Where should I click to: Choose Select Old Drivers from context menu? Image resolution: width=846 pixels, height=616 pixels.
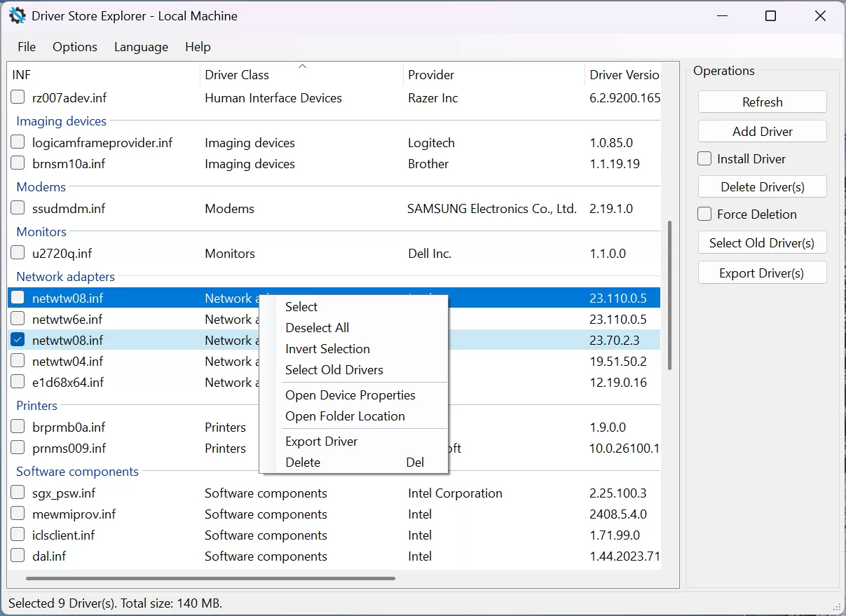tap(334, 370)
